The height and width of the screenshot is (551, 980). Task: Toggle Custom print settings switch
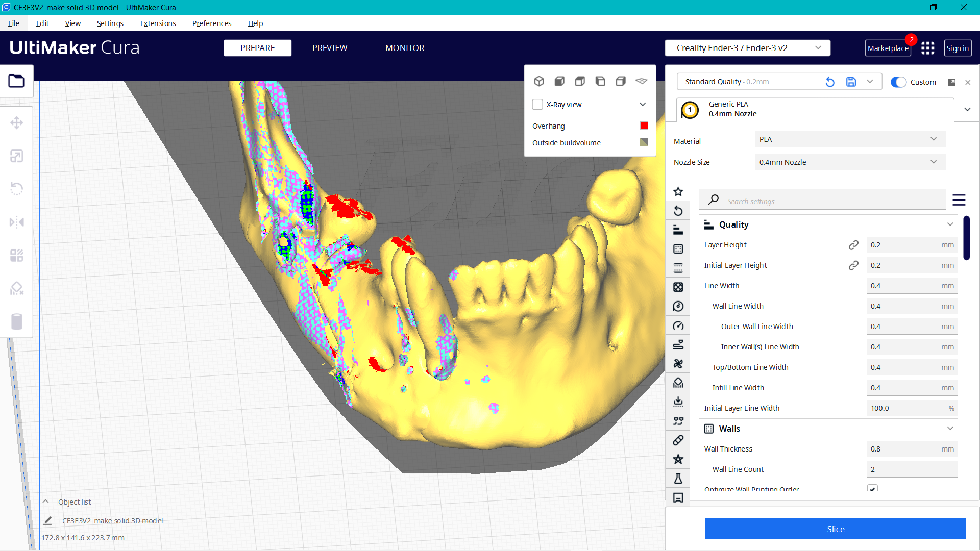pos(898,82)
